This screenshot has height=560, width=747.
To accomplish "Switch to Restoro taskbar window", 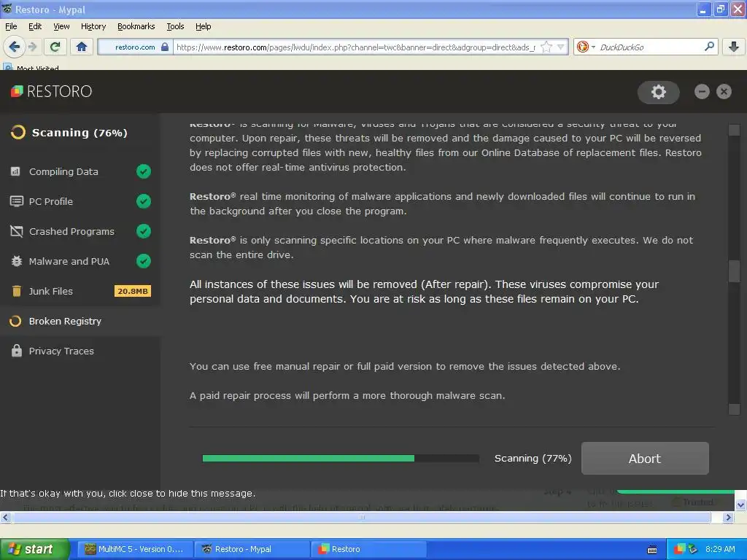I will [x=369, y=549].
